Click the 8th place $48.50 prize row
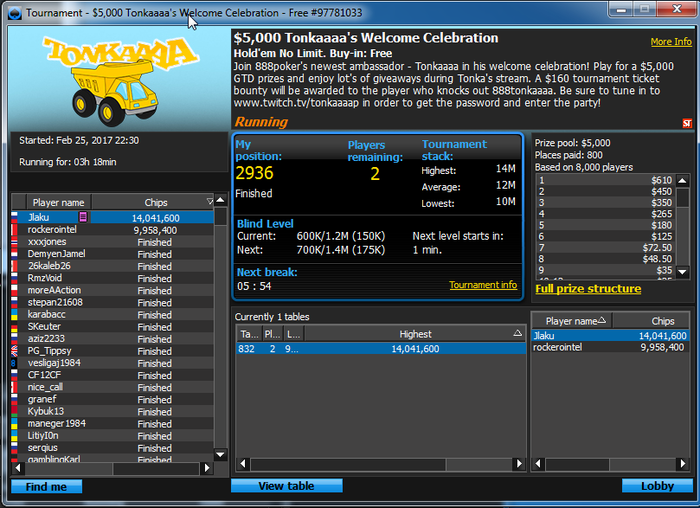The image size is (700, 508). pyautogui.click(x=606, y=259)
